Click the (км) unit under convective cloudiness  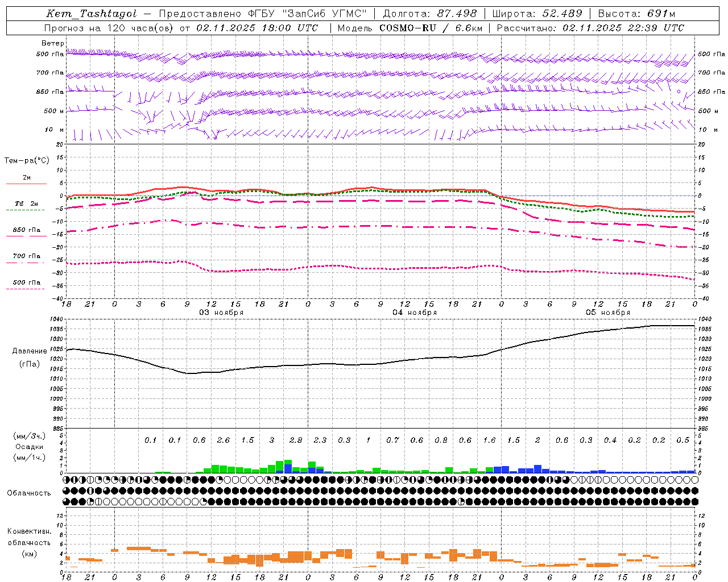[29, 554]
